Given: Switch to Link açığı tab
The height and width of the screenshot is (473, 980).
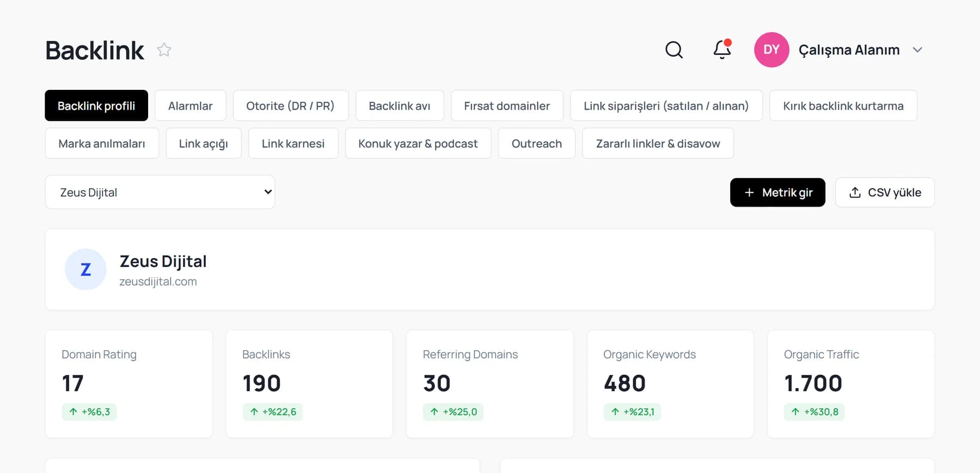Looking at the screenshot, I should (204, 143).
